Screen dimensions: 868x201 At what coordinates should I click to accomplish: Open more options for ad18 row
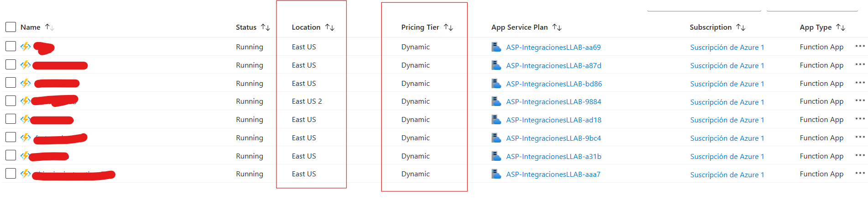click(x=860, y=119)
